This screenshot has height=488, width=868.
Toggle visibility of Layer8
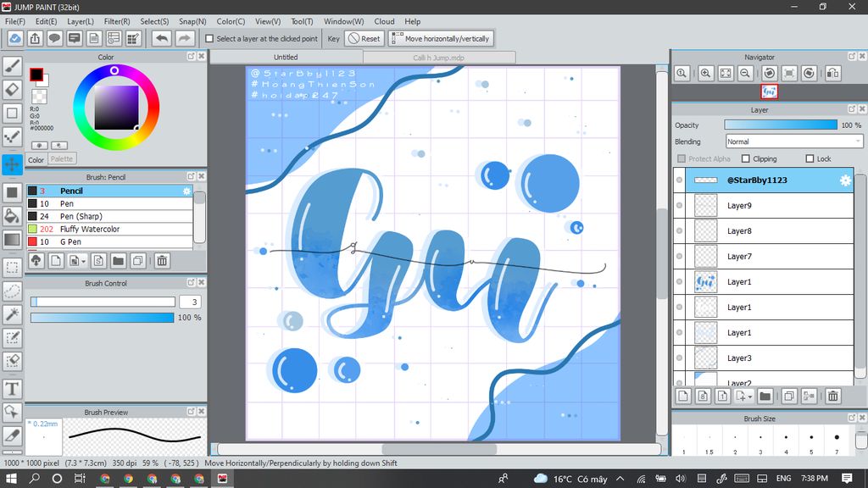(679, 230)
